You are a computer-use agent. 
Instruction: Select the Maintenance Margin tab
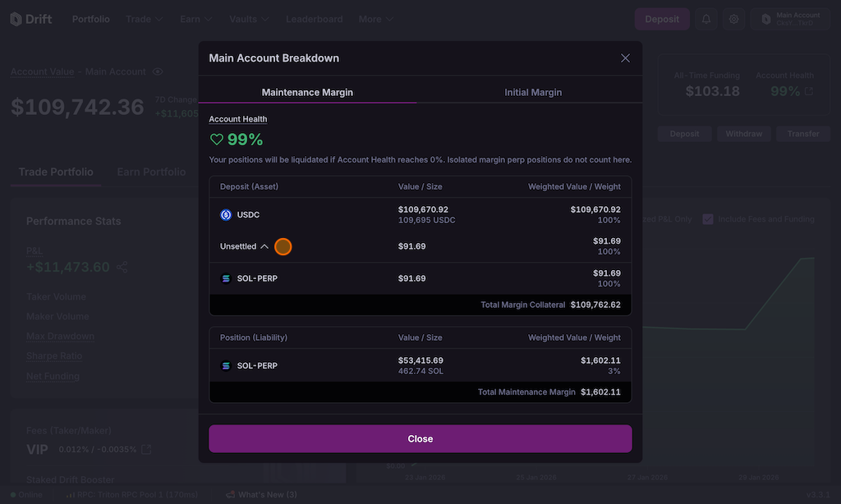(307, 92)
